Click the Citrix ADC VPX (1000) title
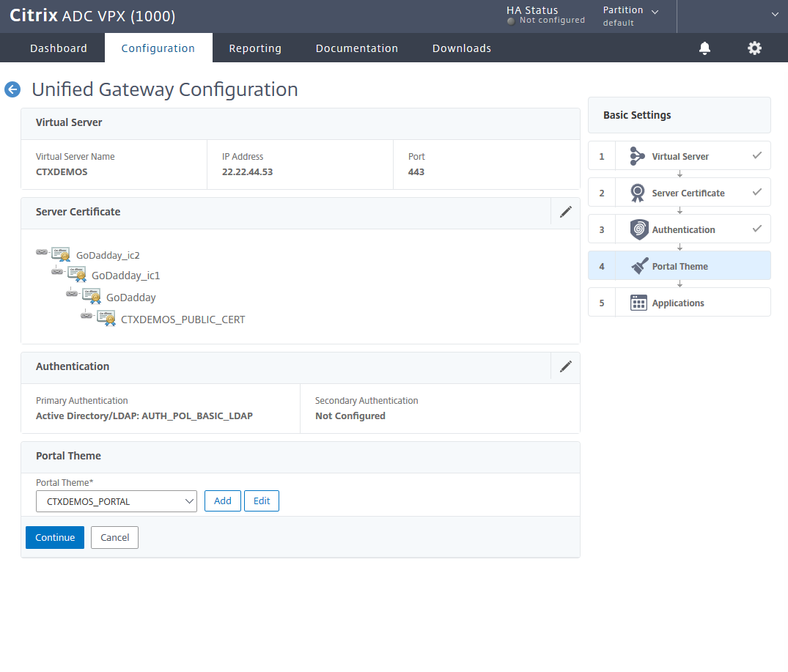The height and width of the screenshot is (672, 788). [92, 15]
